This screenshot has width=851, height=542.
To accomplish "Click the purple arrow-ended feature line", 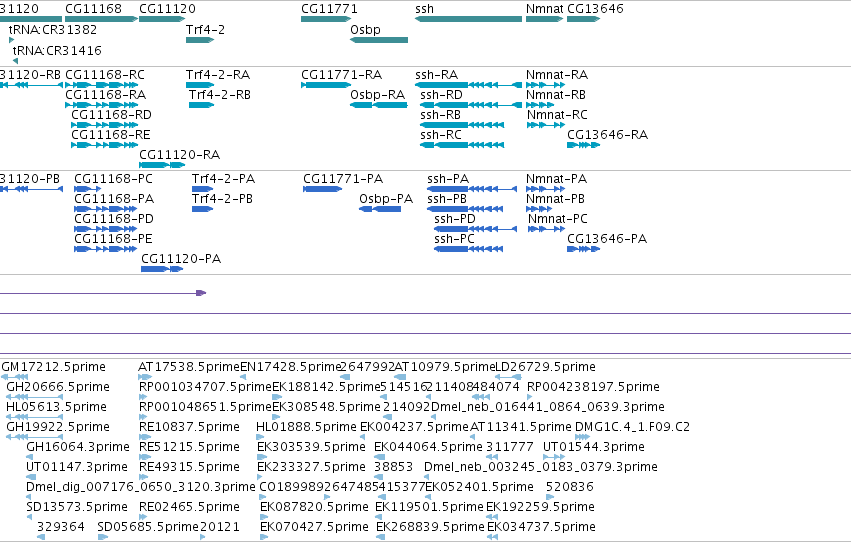I will coord(103,293).
